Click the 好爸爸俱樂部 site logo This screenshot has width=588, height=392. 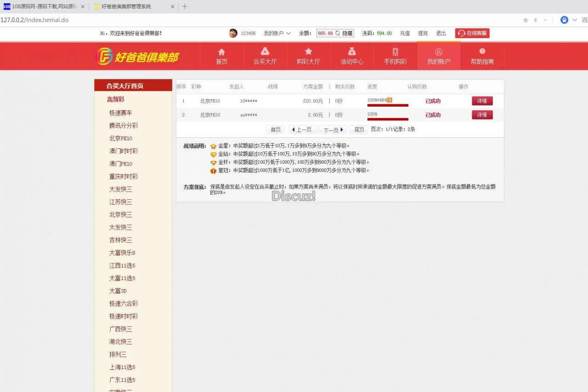tap(137, 57)
